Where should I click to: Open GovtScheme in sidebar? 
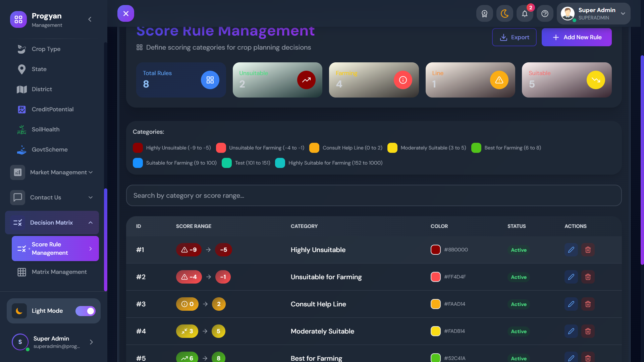[50, 149]
